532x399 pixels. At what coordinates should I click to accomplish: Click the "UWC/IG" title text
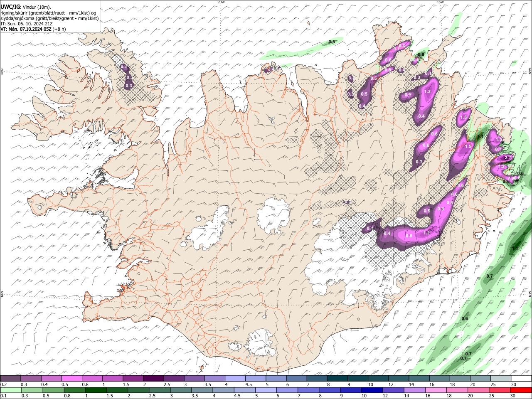(x=10, y=7)
